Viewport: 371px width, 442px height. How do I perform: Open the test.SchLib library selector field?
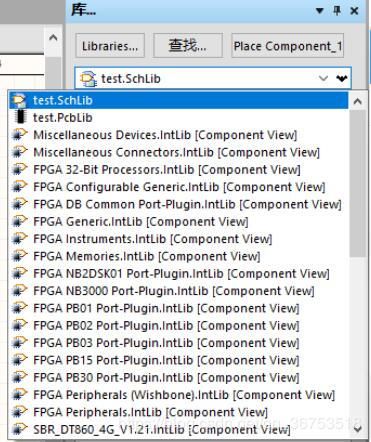(212, 78)
